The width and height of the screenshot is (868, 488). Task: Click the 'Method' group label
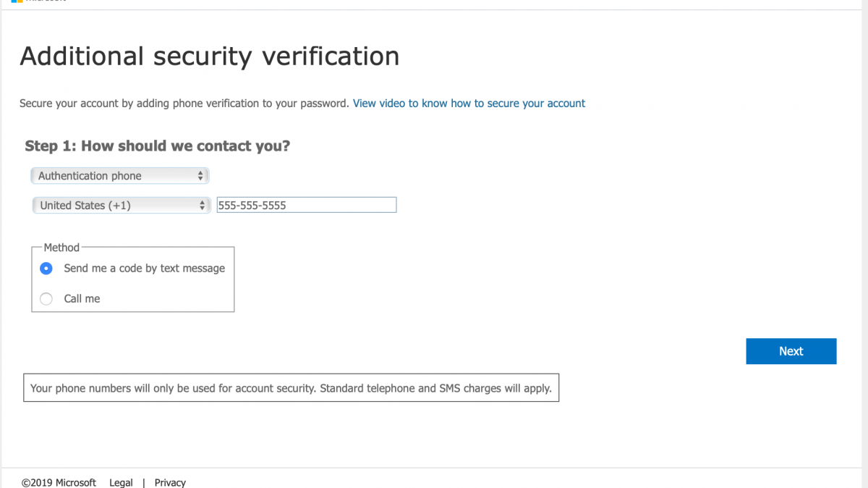(x=61, y=248)
